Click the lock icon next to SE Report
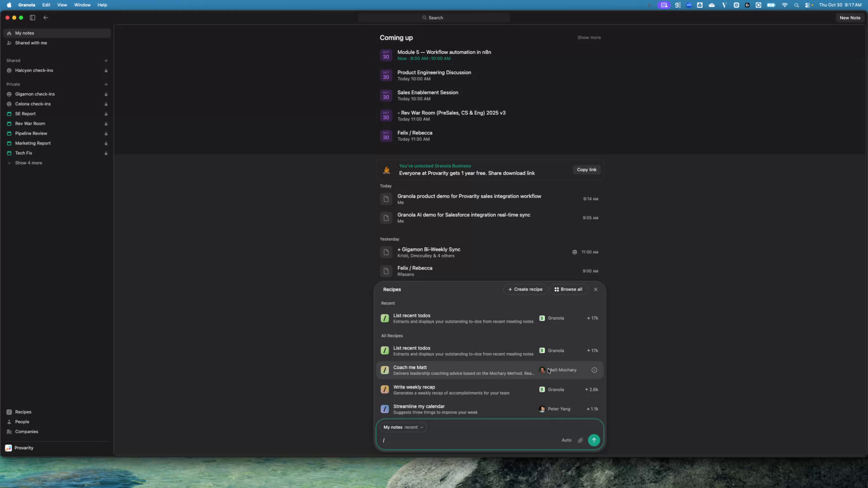The height and width of the screenshot is (488, 868). click(x=106, y=114)
